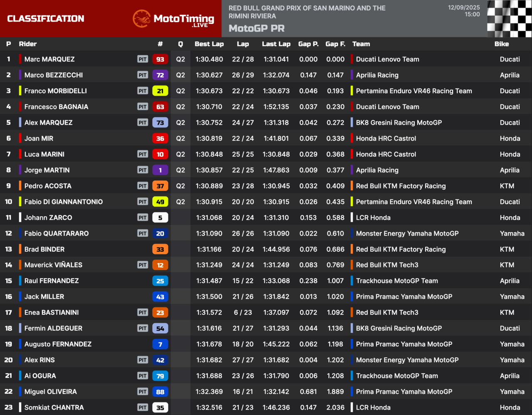532x415 pixels.
Task: Click the PIT indicator for Enea Bastianini
Action: pos(143,312)
